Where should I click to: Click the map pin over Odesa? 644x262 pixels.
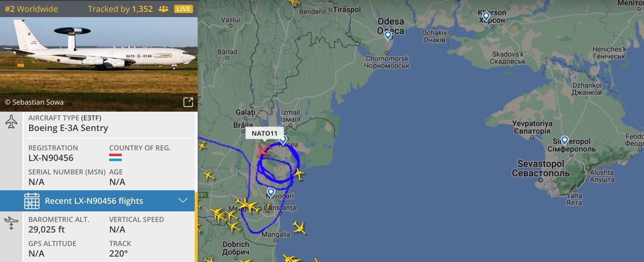point(388,36)
